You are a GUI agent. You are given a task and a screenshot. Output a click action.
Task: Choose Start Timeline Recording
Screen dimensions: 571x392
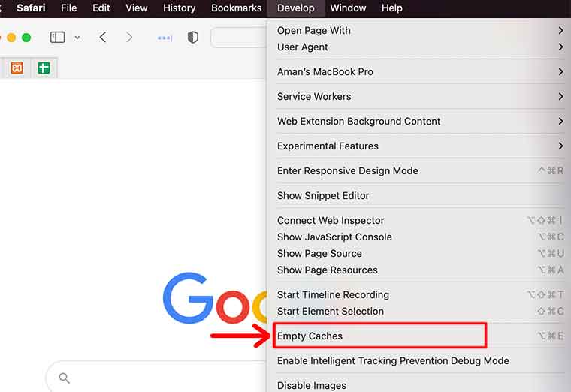420,295
